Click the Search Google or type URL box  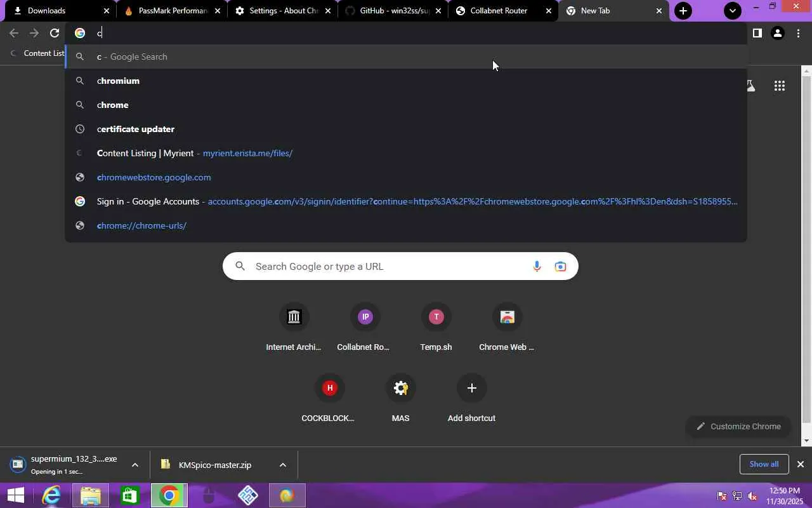point(400,266)
